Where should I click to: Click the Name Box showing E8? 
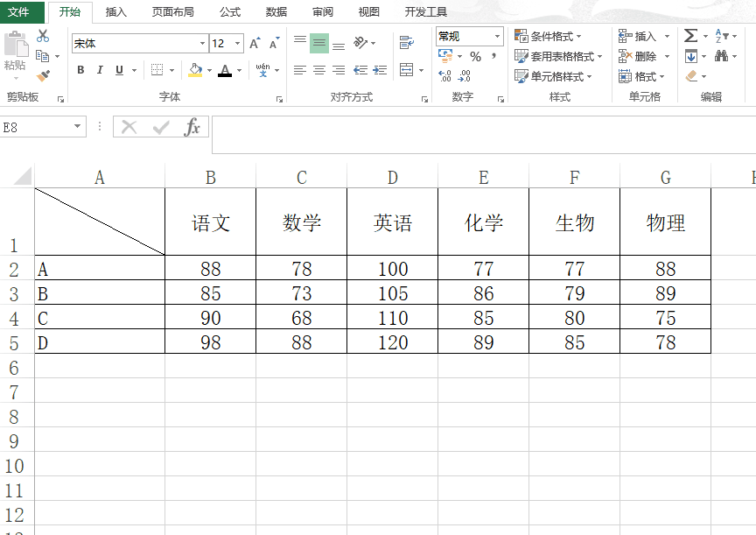(43, 127)
